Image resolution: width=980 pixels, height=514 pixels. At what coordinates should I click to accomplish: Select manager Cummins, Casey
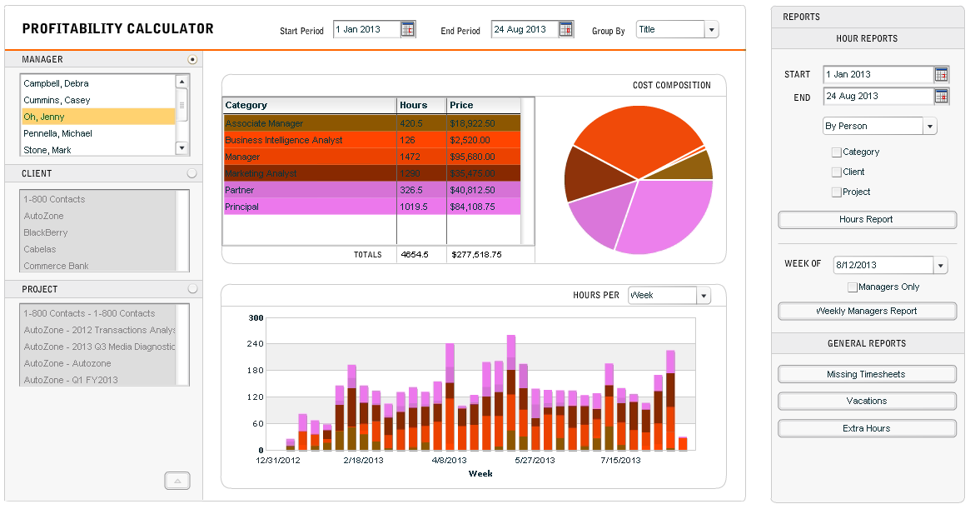point(99,100)
